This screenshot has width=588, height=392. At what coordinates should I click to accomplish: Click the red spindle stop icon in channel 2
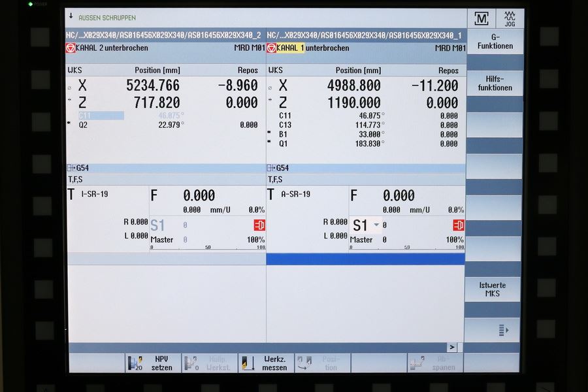(x=259, y=225)
